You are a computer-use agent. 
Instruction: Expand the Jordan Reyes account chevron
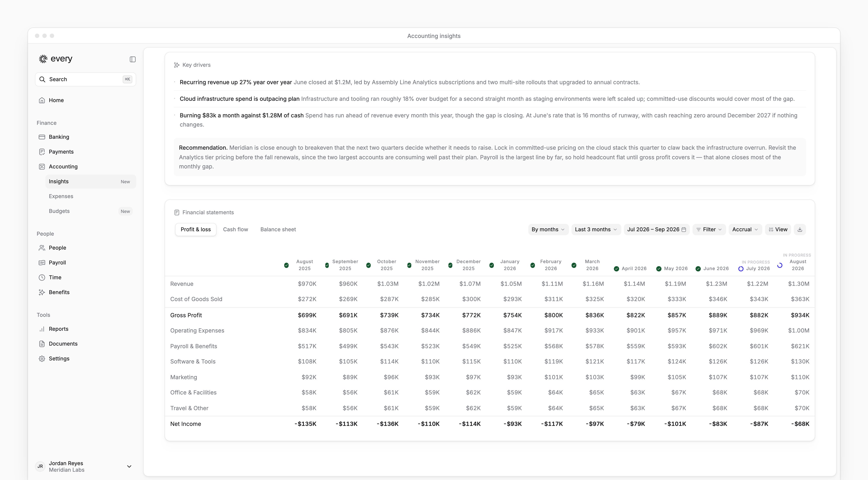pyautogui.click(x=129, y=466)
